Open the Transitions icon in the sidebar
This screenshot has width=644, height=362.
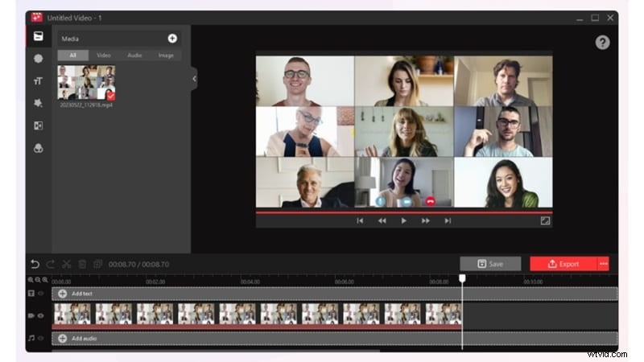38,125
